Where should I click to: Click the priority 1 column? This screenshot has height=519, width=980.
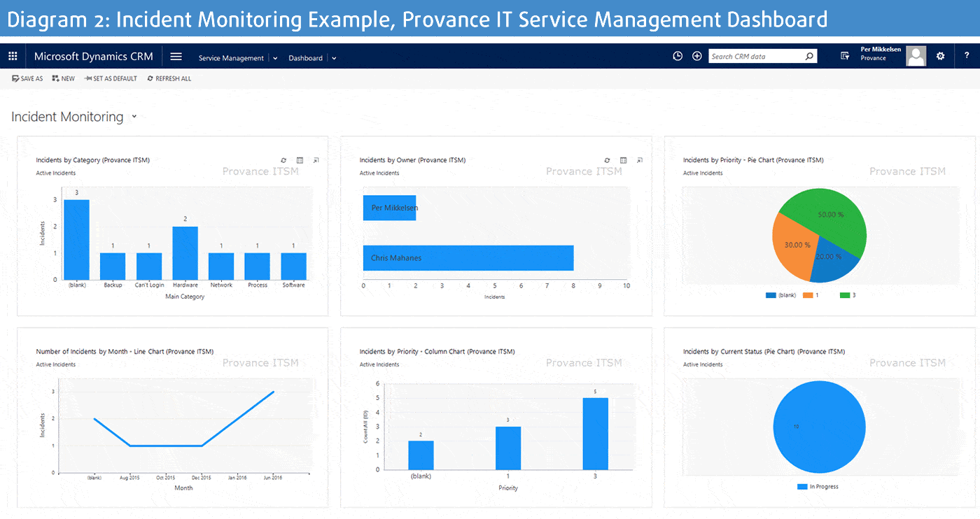click(x=508, y=448)
